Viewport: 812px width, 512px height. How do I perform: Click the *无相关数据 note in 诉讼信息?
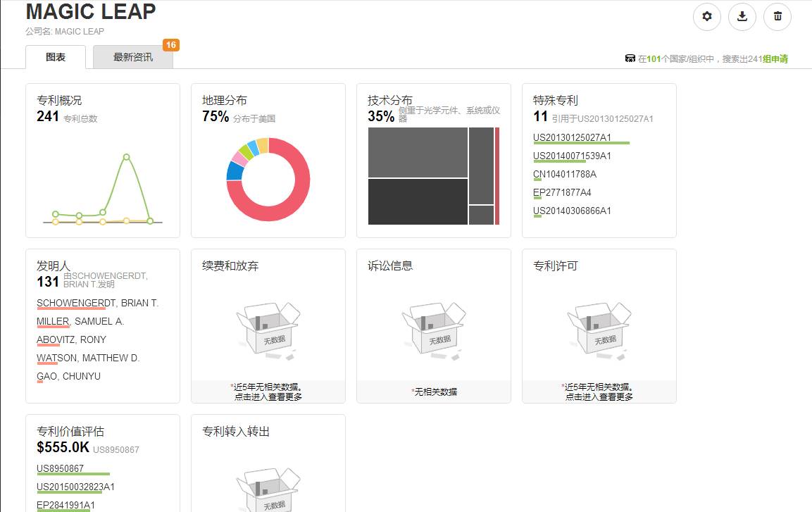(x=434, y=392)
